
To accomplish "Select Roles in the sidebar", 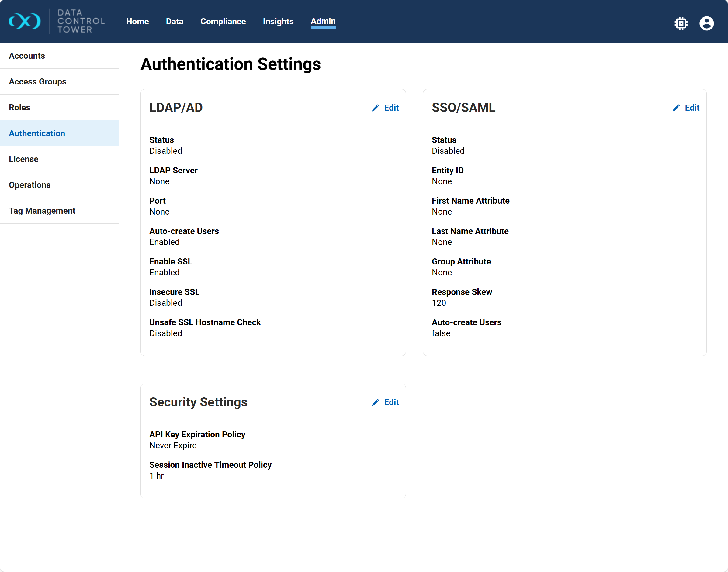I will pyautogui.click(x=19, y=107).
